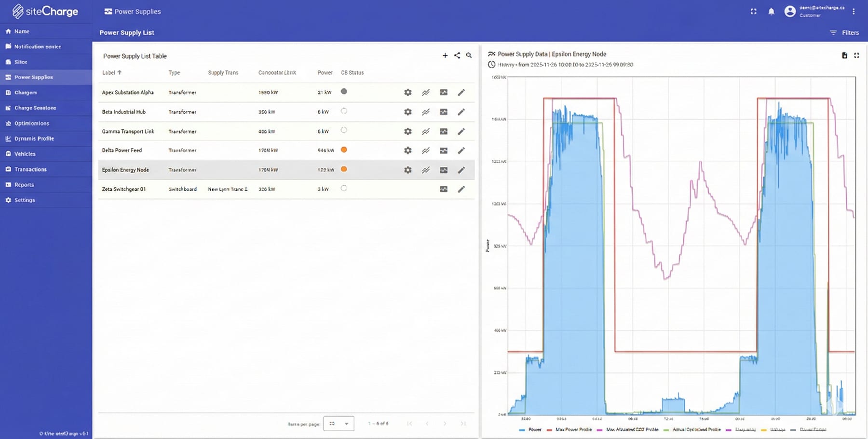The image size is (868, 439).
Task: Open image panel icon for Gamma Transport Link
Action: pos(443,131)
